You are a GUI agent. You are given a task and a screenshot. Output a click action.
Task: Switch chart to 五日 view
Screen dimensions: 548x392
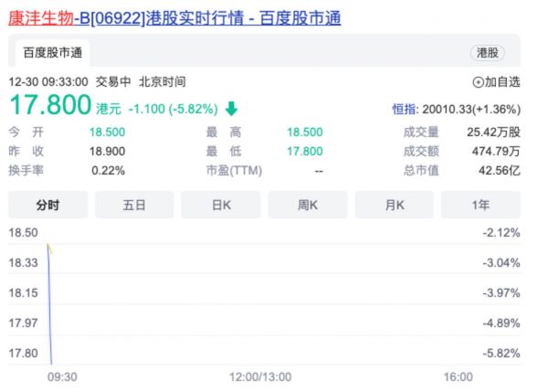pyautogui.click(x=134, y=206)
